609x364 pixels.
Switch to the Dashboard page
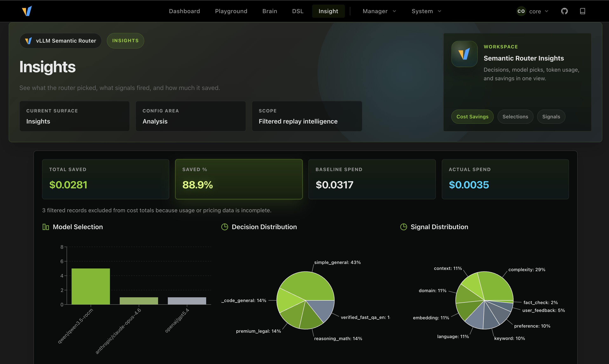[x=185, y=11]
